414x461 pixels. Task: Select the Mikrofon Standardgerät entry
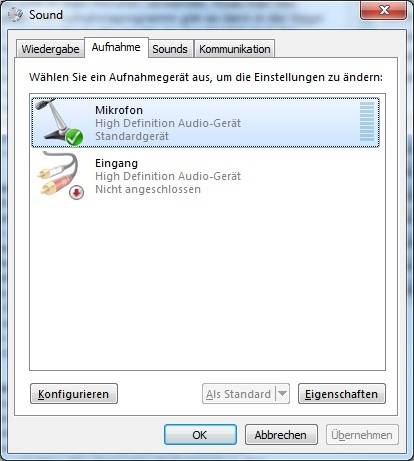[206, 123]
